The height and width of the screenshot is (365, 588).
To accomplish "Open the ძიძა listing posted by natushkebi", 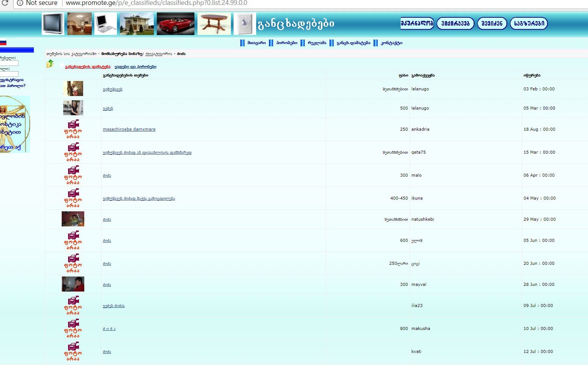I will point(107,220).
